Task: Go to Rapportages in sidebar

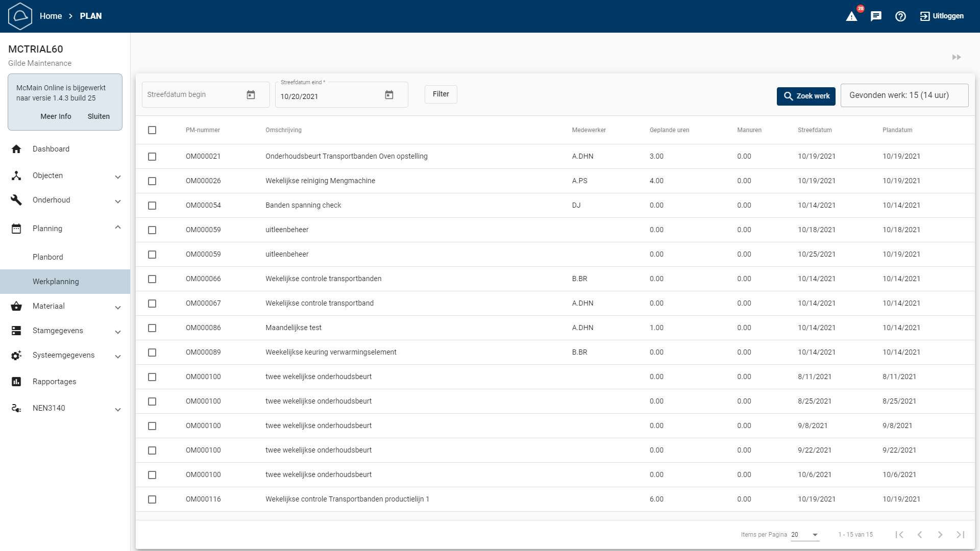Action: 54,382
